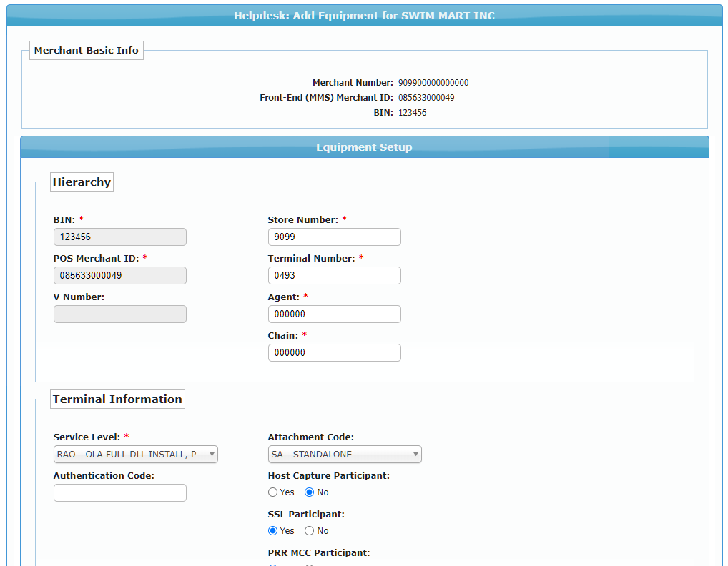Choose Yes for SSL Participant

272,531
